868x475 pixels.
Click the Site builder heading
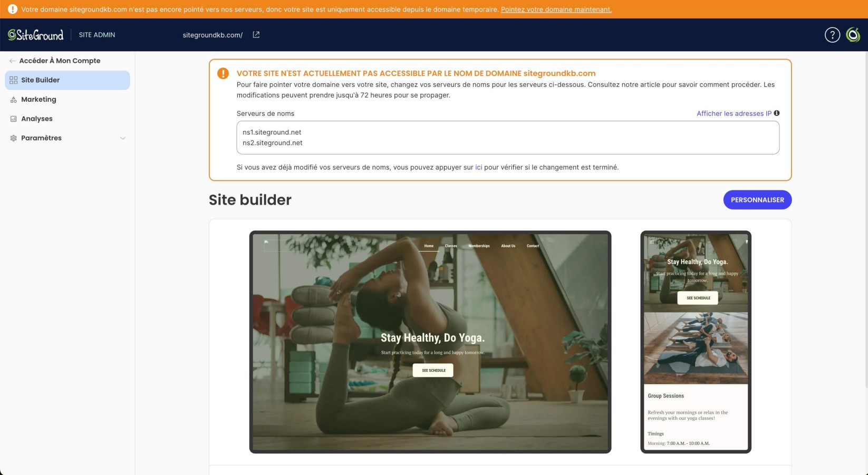250,200
